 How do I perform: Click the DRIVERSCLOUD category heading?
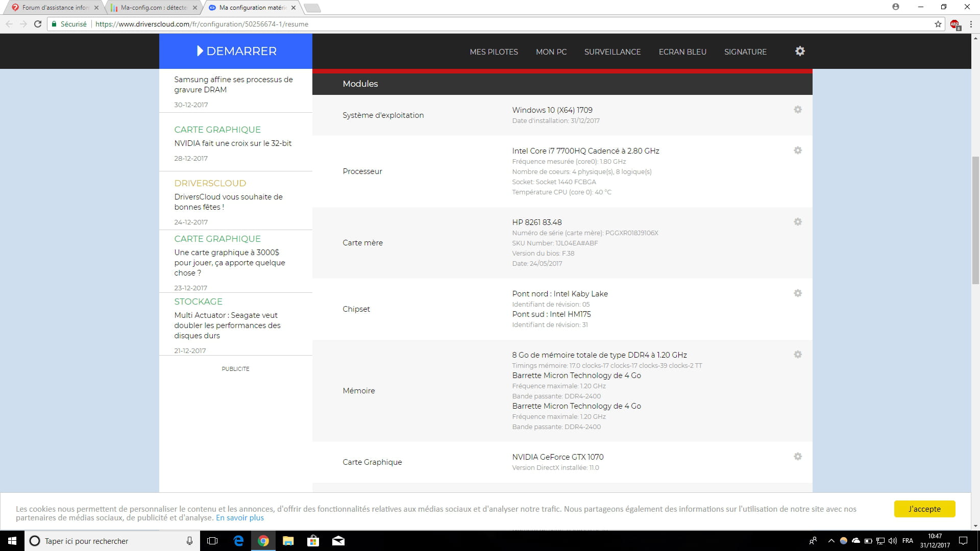point(210,183)
